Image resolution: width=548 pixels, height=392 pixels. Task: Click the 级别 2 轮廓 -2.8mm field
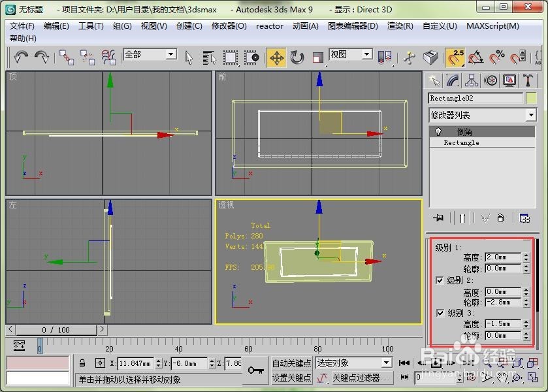click(x=503, y=302)
